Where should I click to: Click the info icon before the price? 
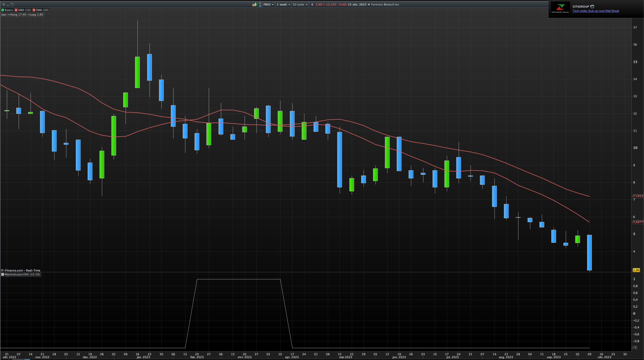click(312, 5)
